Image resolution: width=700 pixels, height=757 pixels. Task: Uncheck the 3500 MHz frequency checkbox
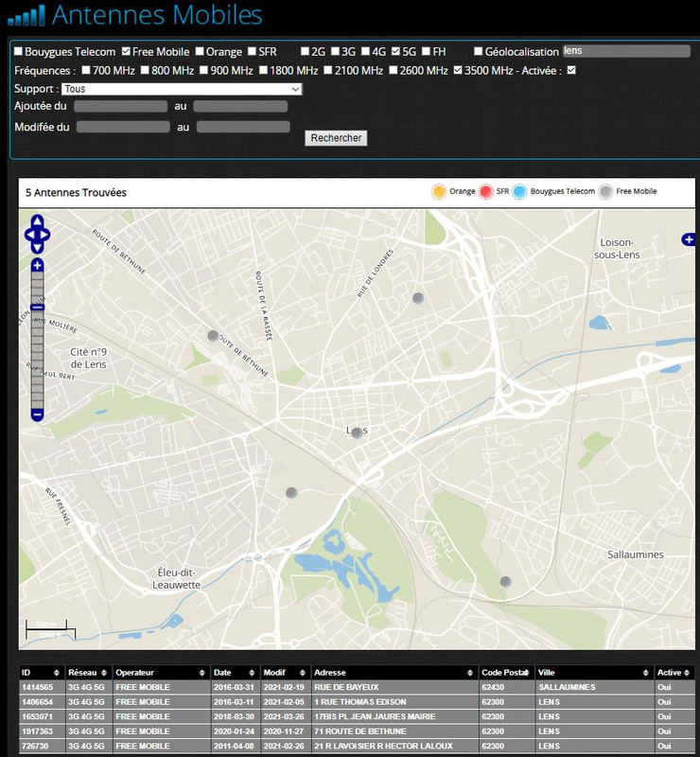458,70
